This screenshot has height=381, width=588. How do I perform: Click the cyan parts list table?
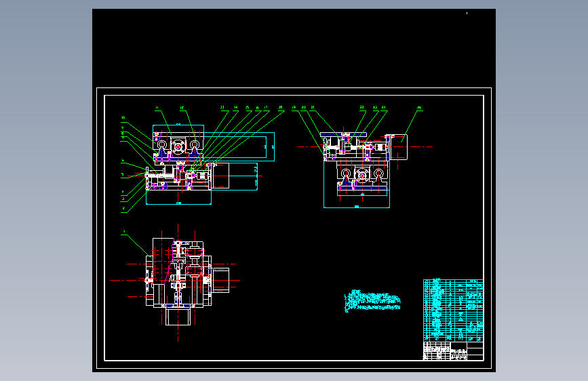click(x=453, y=310)
